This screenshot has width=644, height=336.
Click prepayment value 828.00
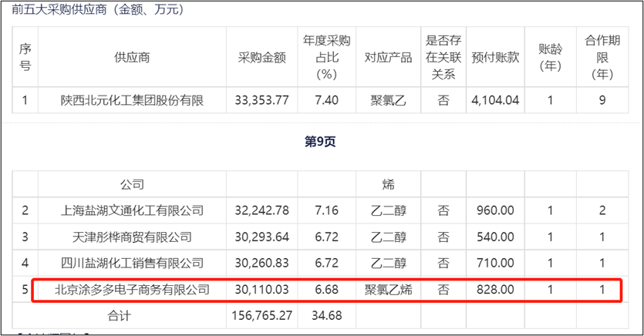pyautogui.click(x=495, y=290)
